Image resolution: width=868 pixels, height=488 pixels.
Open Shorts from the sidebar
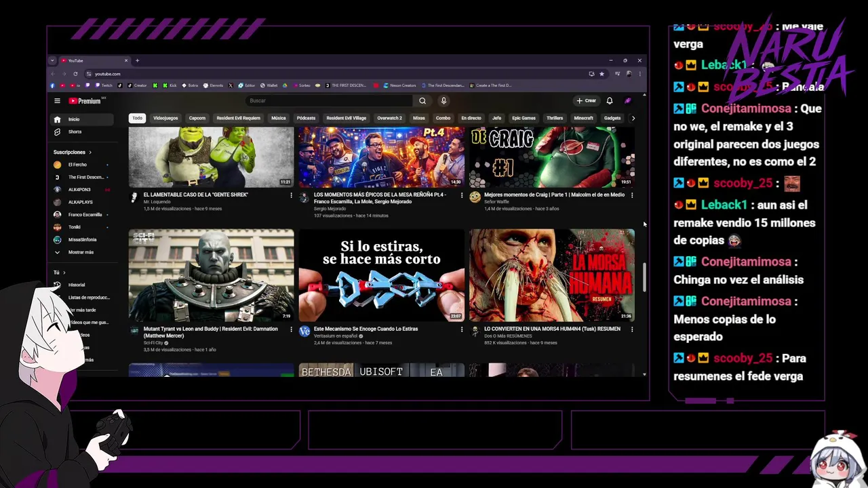83,131
